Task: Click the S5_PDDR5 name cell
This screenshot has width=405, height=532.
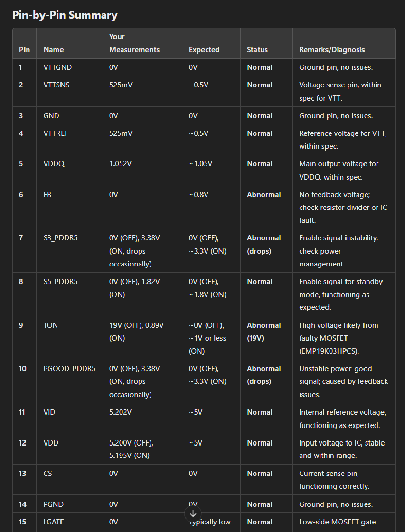Action: (x=60, y=282)
